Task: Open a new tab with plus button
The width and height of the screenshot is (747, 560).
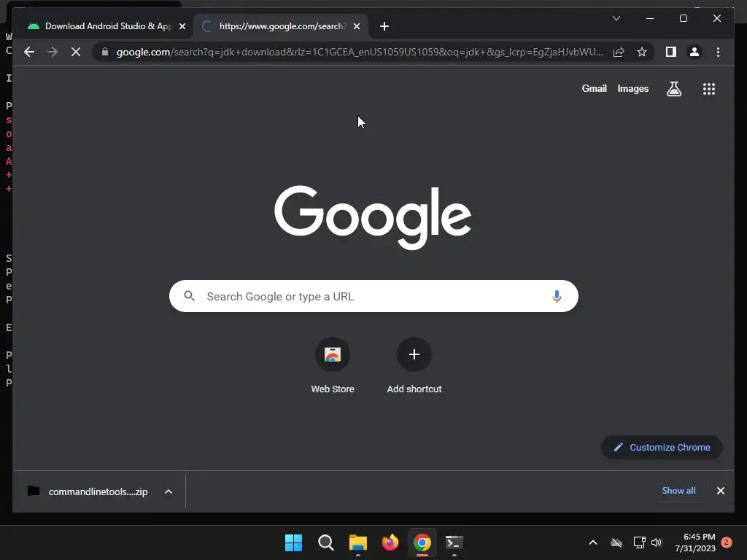Action: 384,26
